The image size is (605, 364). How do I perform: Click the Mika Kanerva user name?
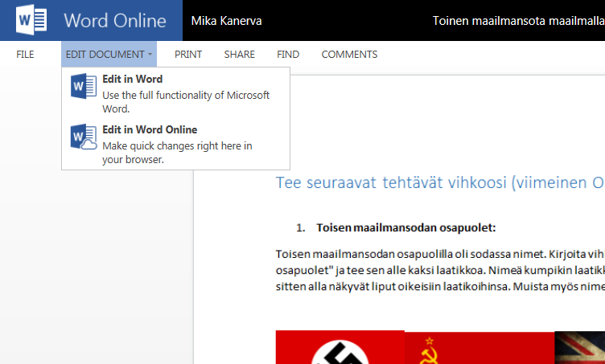coord(226,20)
